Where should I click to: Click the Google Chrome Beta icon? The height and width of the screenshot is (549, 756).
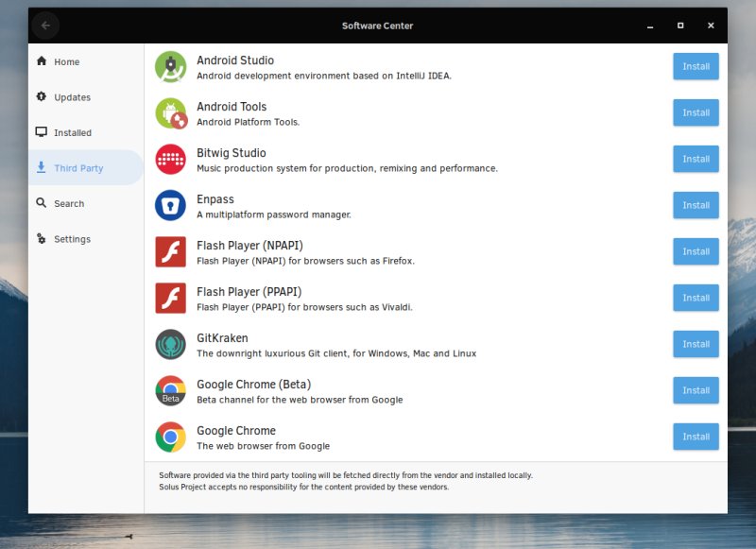point(171,390)
